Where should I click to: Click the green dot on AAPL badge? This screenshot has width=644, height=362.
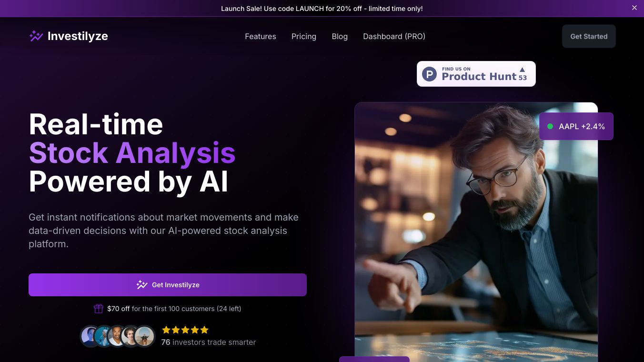pos(550,126)
